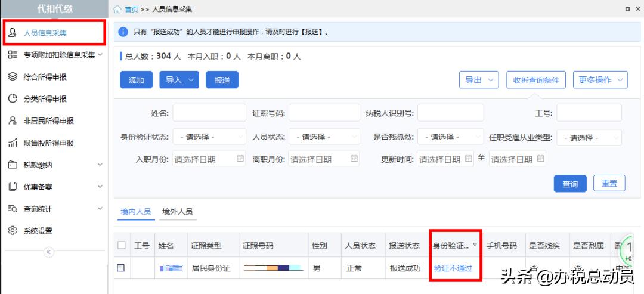Expand the 税款缴纳 chevron
Screen dimensions: 644x294
coord(100,165)
